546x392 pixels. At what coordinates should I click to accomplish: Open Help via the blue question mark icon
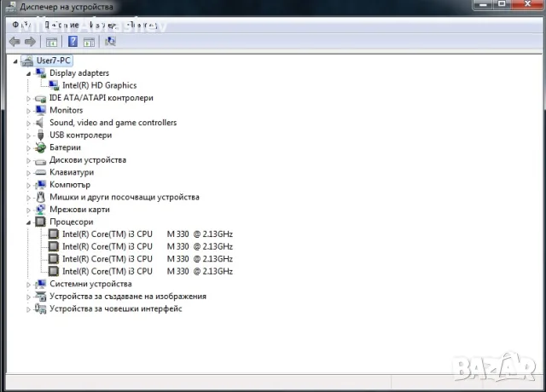pos(73,42)
